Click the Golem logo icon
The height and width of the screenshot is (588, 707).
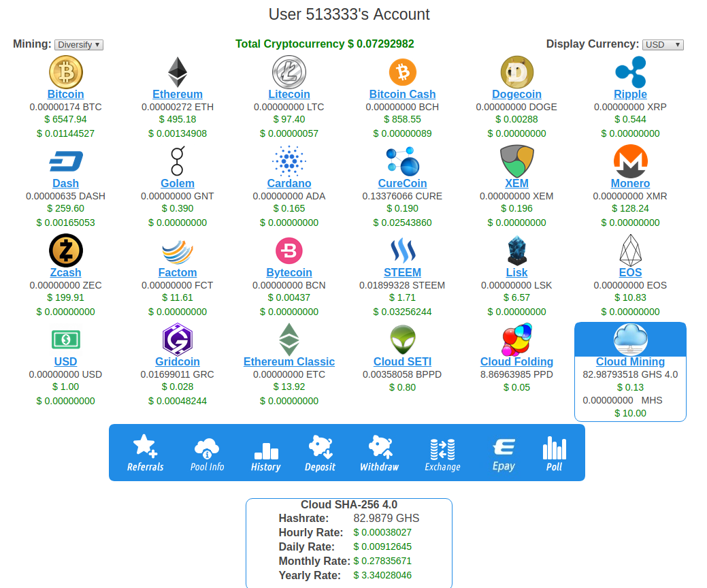tap(178, 161)
